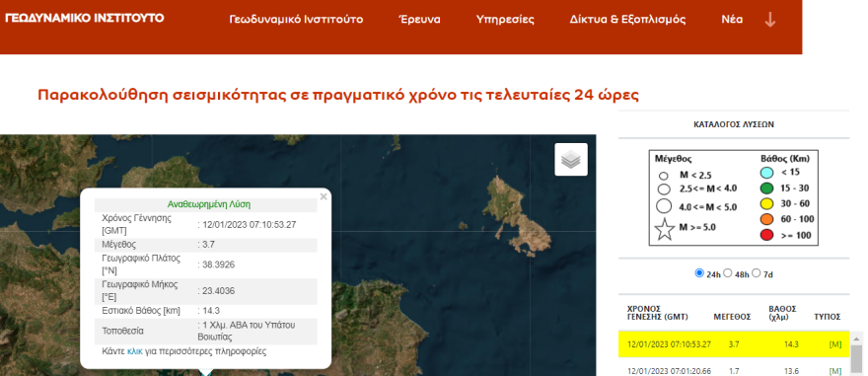
Task: Select the 48h time range radio button
Action: pyautogui.click(x=728, y=273)
